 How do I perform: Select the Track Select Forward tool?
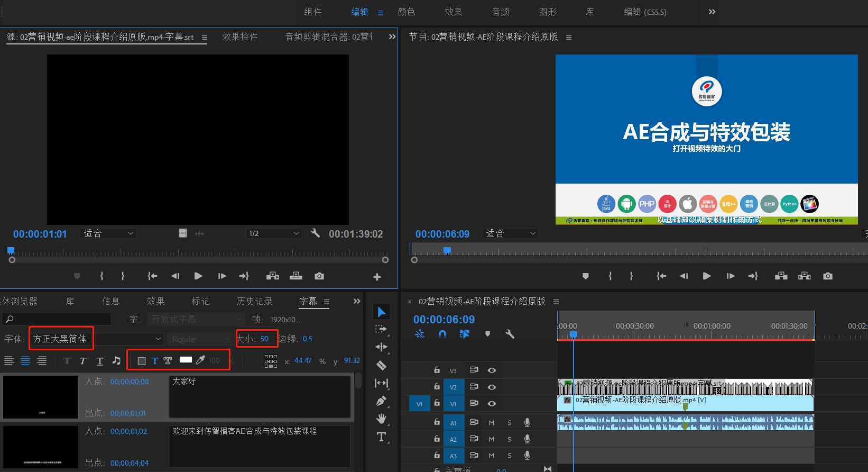pos(381,329)
